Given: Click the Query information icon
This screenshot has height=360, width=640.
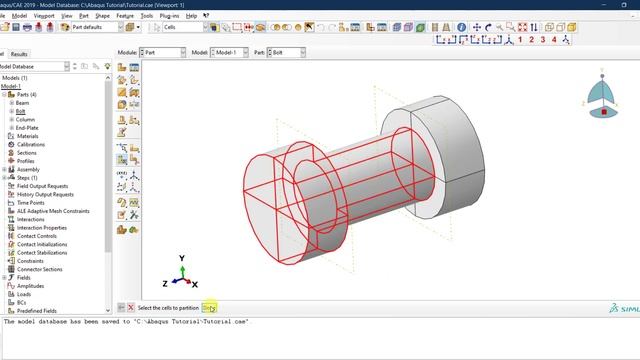Looking at the screenshot, I should (461, 27).
